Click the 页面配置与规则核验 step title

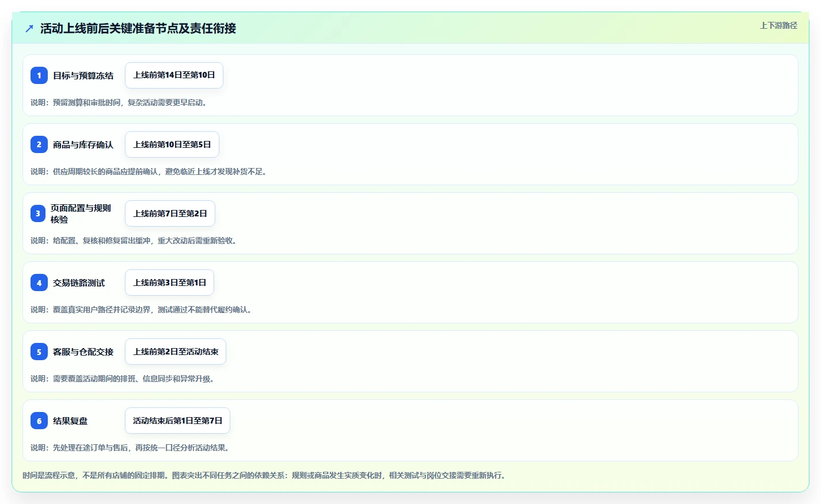(81, 213)
